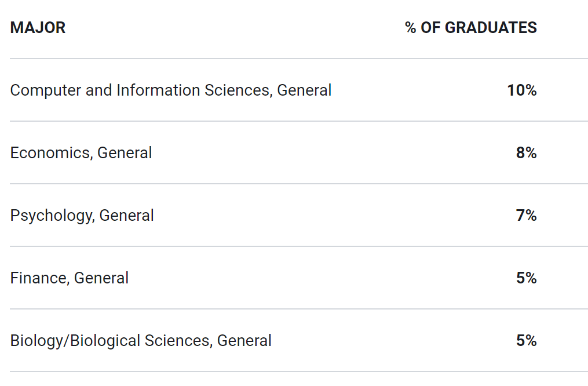The width and height of the screenshot is (588, 386).
Task: Click the word Biology/Biological in the table
Action: (x=75, y=341)
